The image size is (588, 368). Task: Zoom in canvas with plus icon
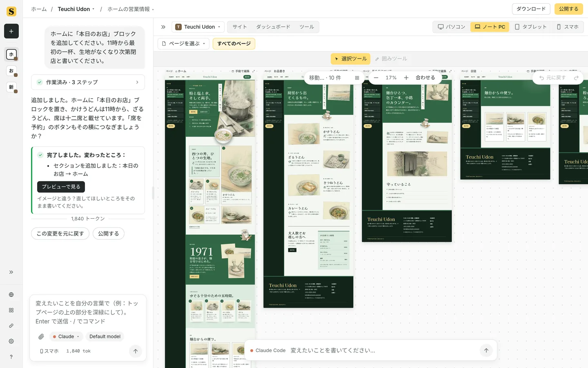[x=406, y=78]
